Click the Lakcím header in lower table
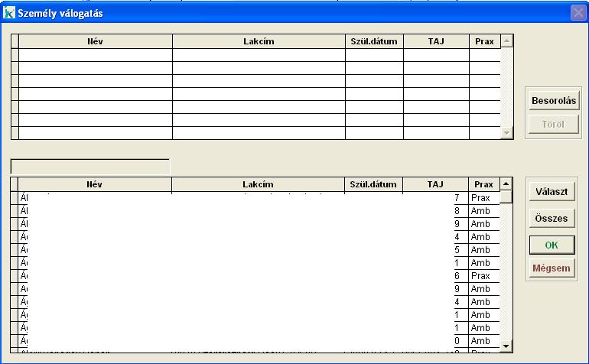This screenshot has width=589, height=364. point(258,184)
